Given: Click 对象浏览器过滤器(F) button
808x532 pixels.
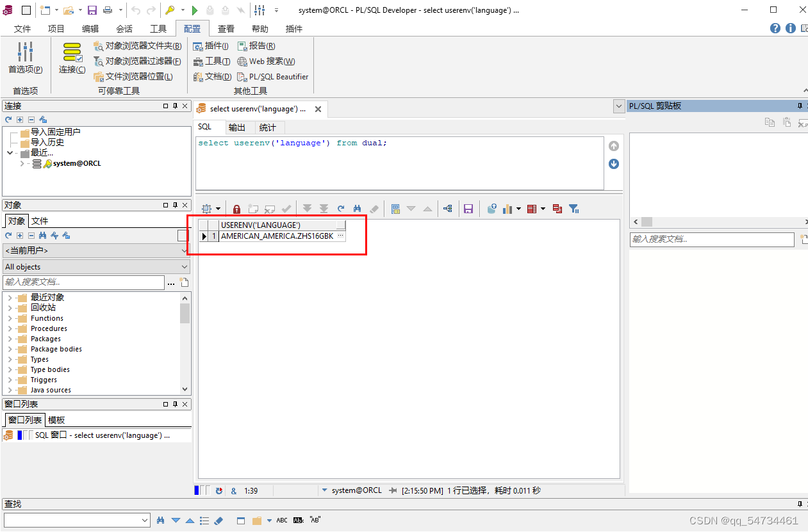Looking at the screenshot, I should point(137,61).
